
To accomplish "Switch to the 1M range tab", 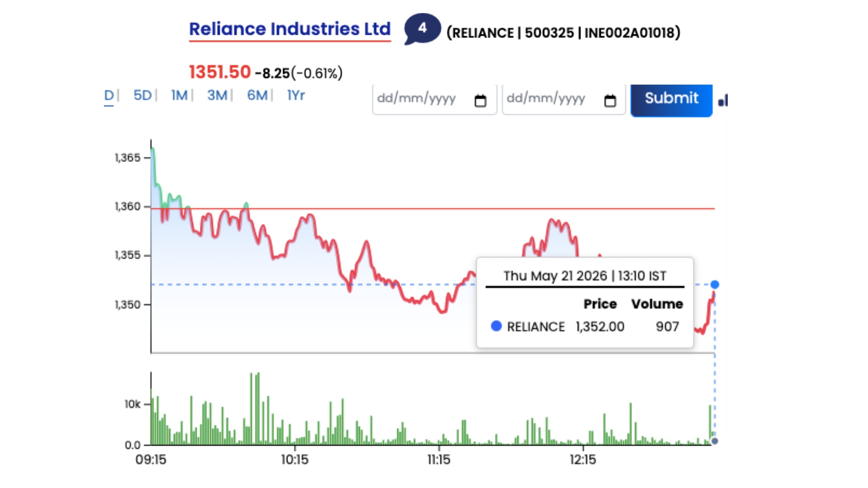I will pos(179,95).
